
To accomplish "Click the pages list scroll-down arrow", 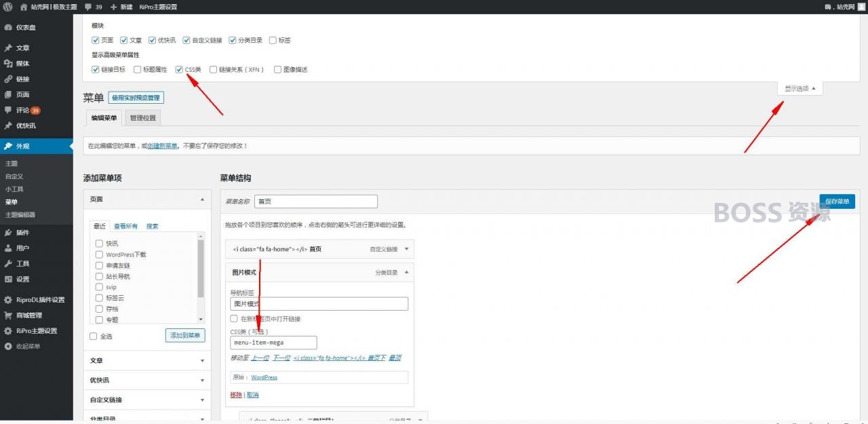I will coord(201,319).
